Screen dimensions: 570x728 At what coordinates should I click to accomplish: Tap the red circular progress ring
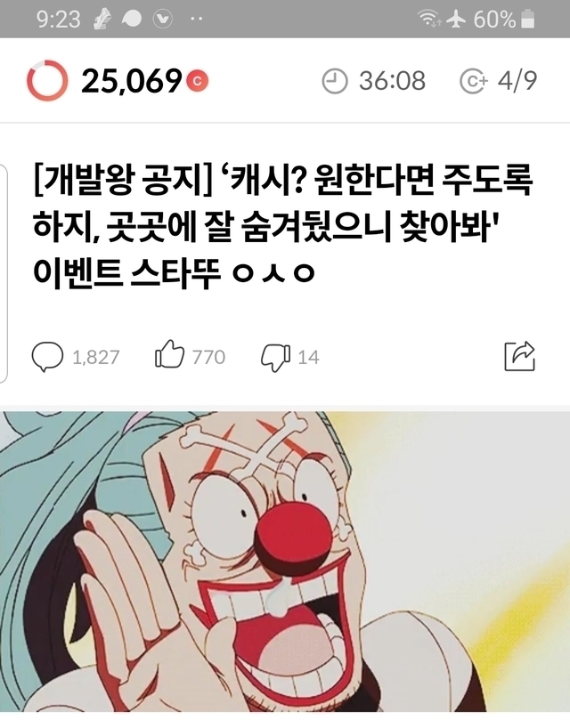tap(47, 80)
